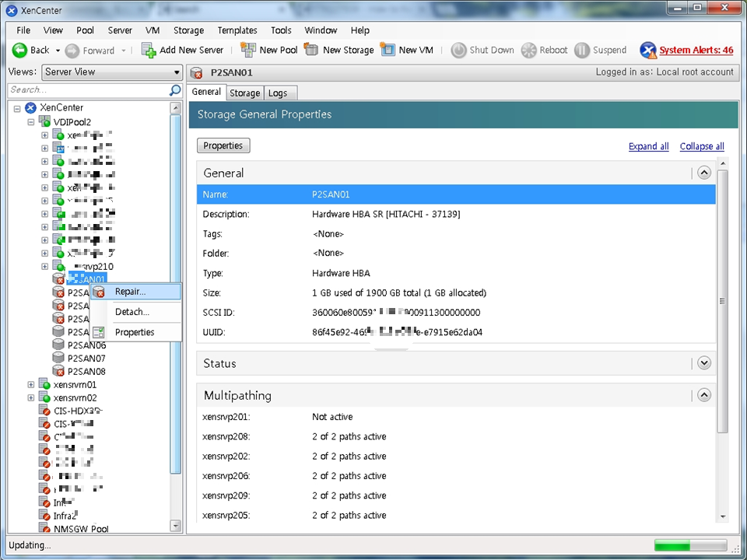Screen dimensions: 747x560
Task: Switch to the Storage tab
Action: (x=245, y=93)
